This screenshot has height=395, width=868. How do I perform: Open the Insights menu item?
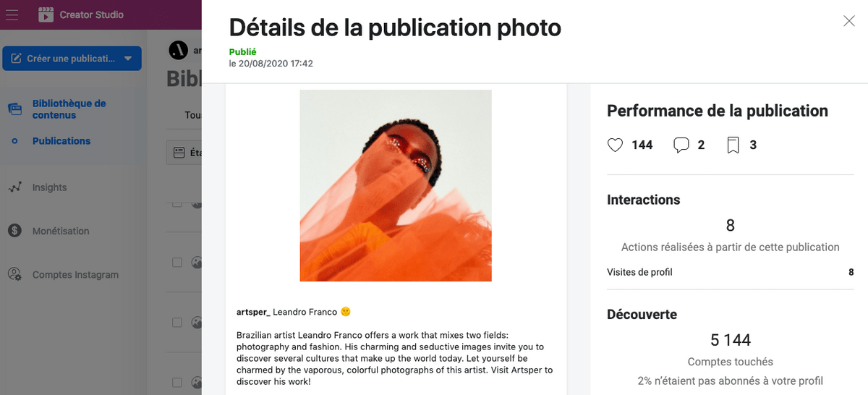49,187
